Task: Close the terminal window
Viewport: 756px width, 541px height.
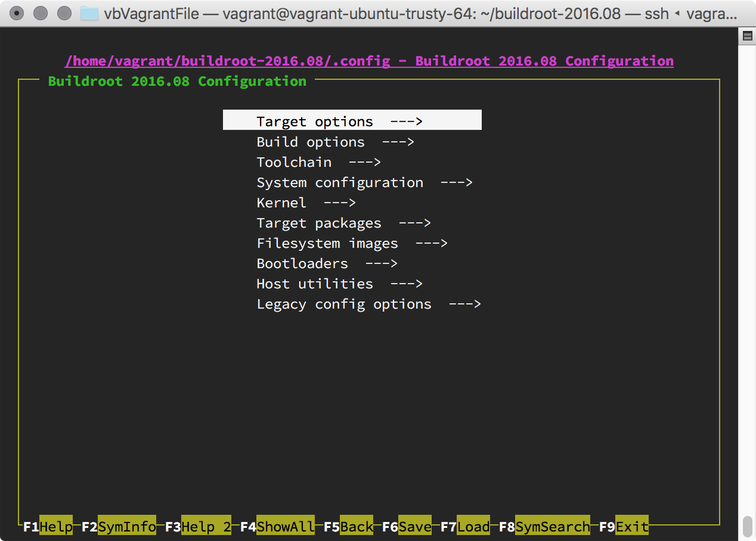Action: 17,13
